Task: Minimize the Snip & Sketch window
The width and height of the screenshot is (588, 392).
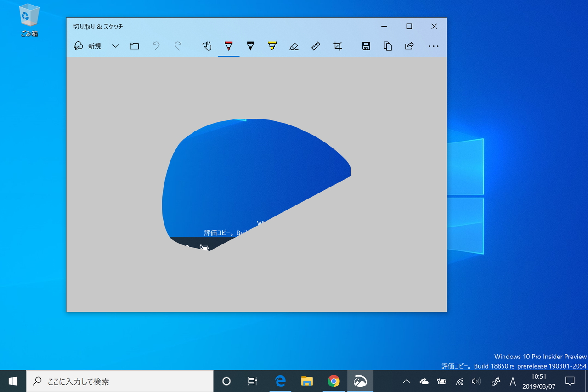Action: 384,27
